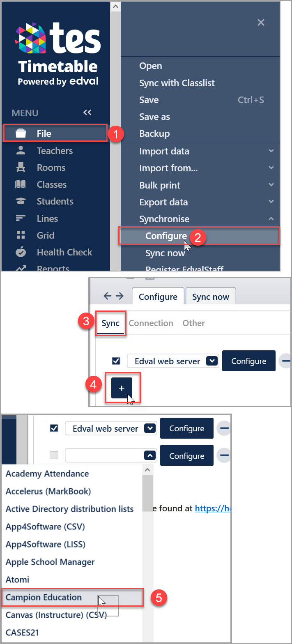This screenshot has height=644, width=292.
Task: Open the Connection tab
Action: point(151,323)
